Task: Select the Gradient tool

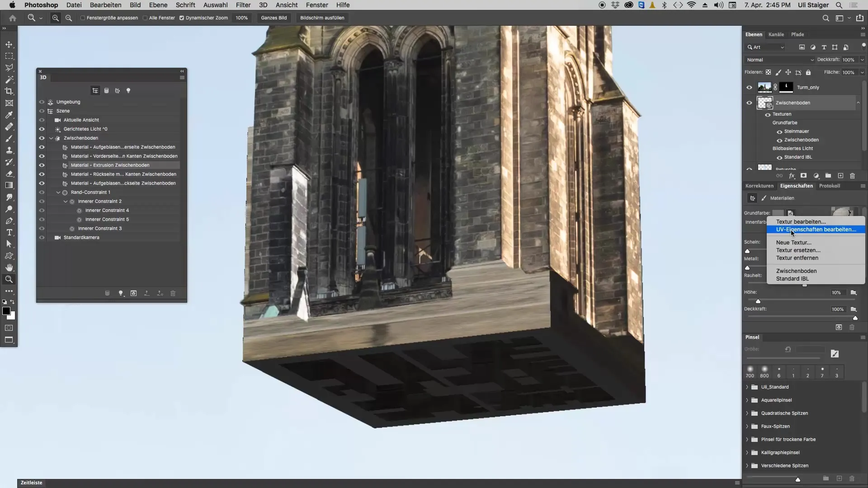Action: point(9,185)
